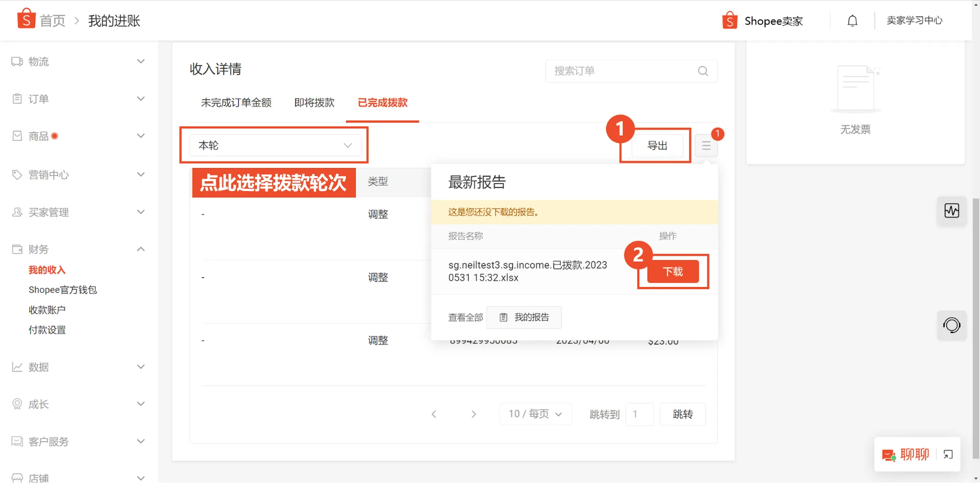Click the magnifier in the 搜索订单 box
The image size is (980, 483).
(x=703, y=71)
